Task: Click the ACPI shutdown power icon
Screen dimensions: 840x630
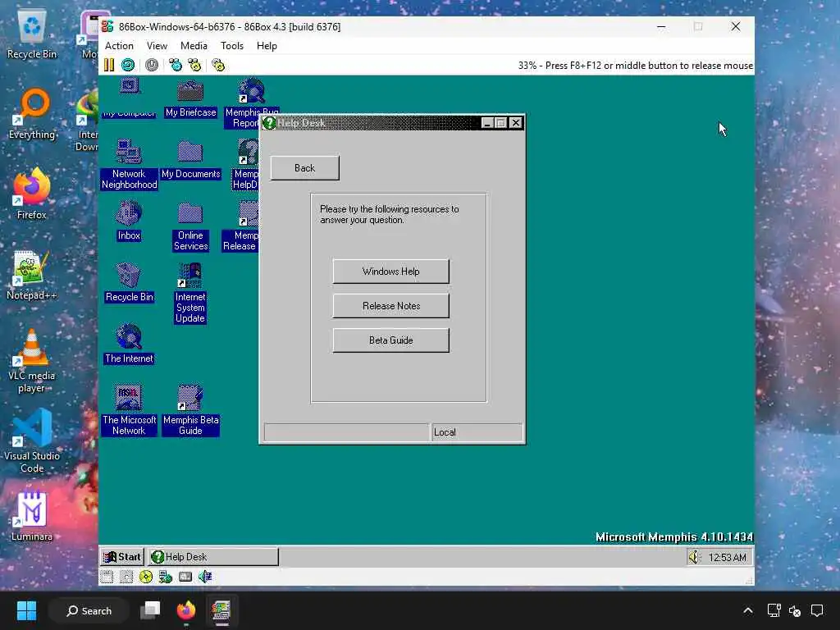Action: pyautogui.click(x=152, y=66)
